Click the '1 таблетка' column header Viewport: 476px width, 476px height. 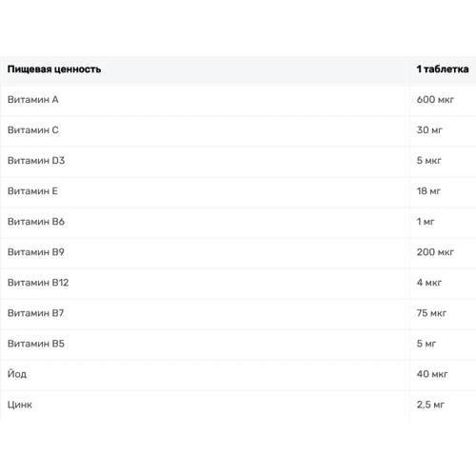click(x=443, y=69)
